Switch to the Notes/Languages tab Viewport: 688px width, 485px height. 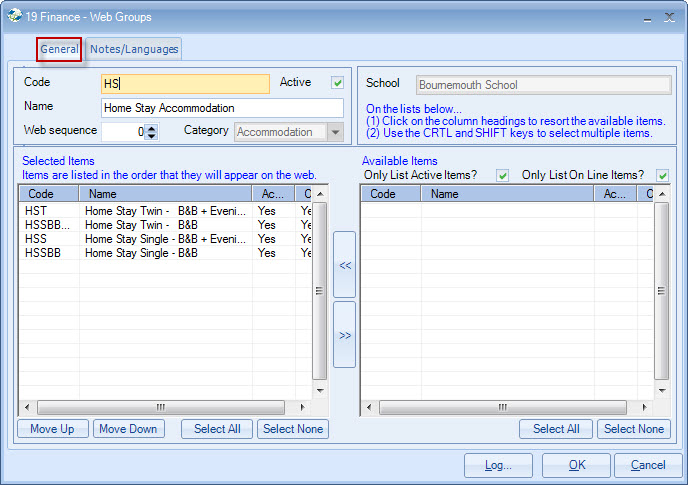pyautogui.click(x=134, y=49)
